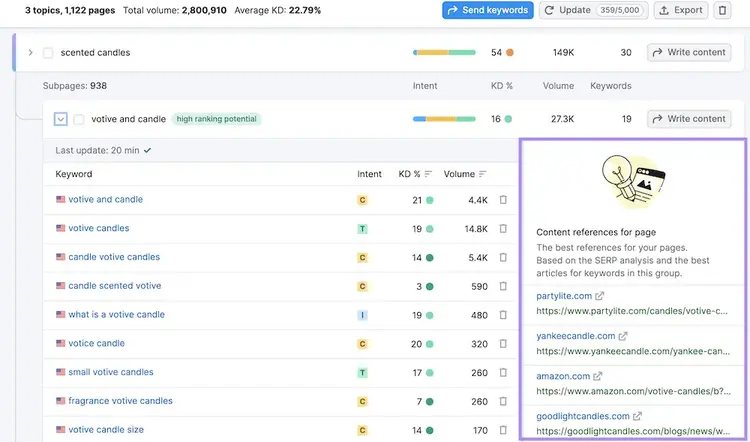750x442 pixels.
Task: Open 'small votive candles' keyword link
Action: (x=110, y=372)
